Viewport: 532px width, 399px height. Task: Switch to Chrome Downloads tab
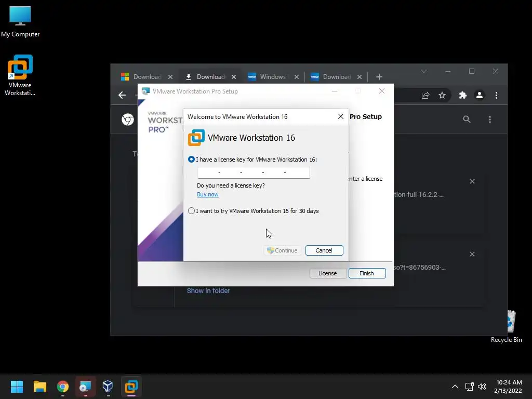click(x=206, y=77)
